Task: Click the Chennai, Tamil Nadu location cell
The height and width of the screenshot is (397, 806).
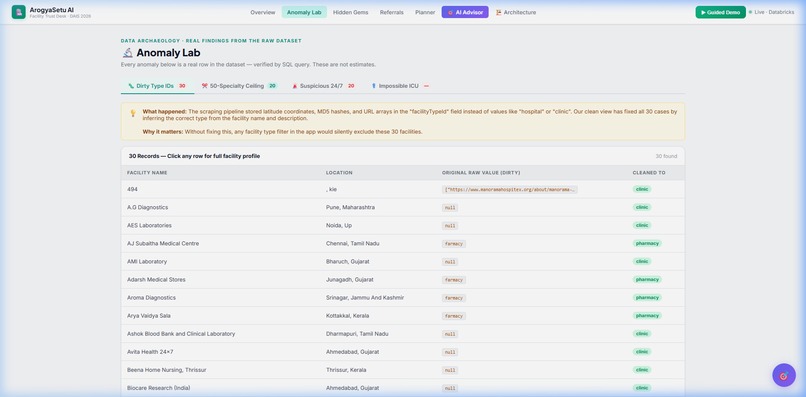Action: [352, 243]
